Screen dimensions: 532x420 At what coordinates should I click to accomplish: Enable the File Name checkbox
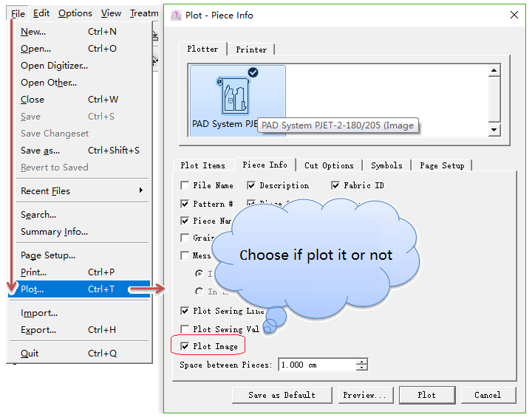click(185, 186)
